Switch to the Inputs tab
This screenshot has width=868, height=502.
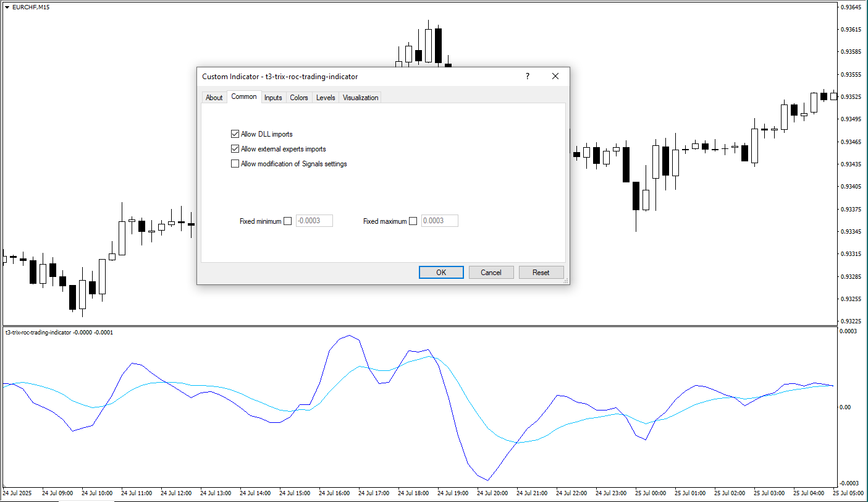273,98
